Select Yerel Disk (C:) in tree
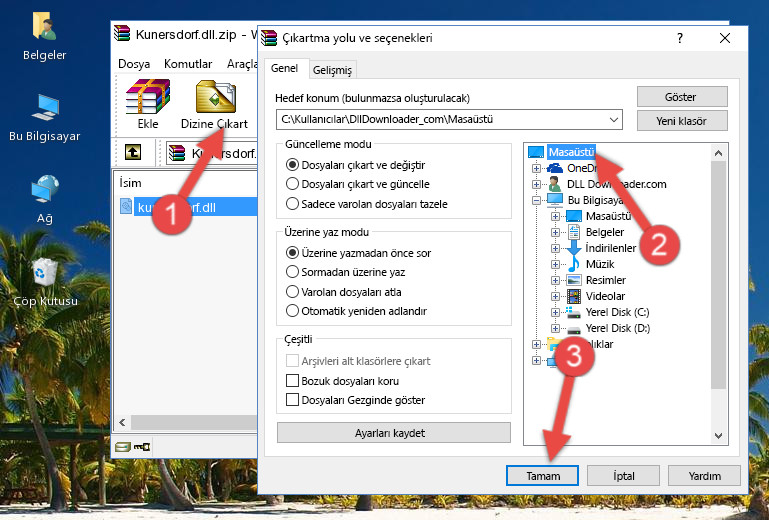This screenshot has width=769, height=520. (617, 312)
